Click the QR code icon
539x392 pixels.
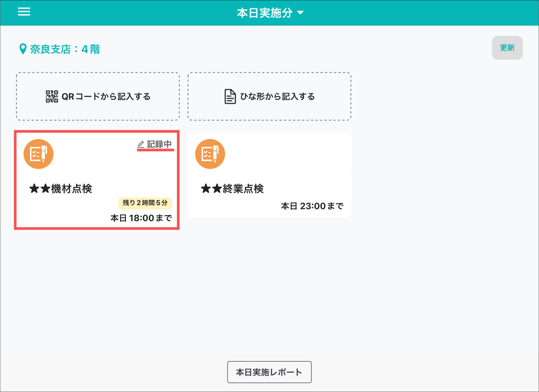point(52,97)
